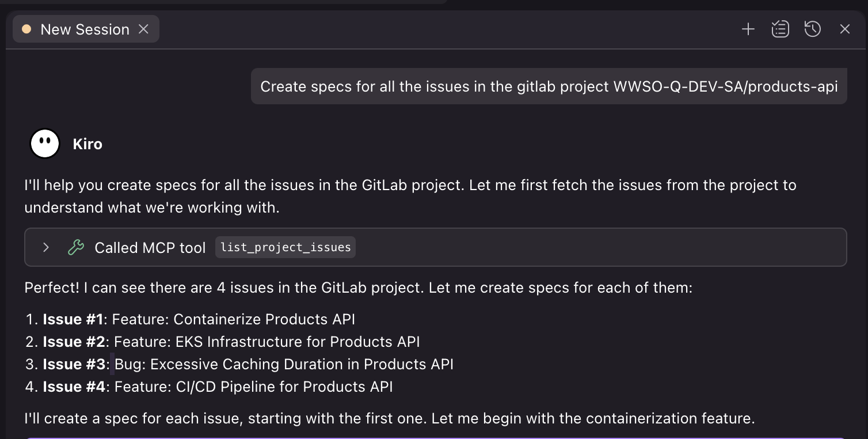Click the orange status dot on New Session tab
This screenshot has width=868, height=439.
tap(26, 29)
